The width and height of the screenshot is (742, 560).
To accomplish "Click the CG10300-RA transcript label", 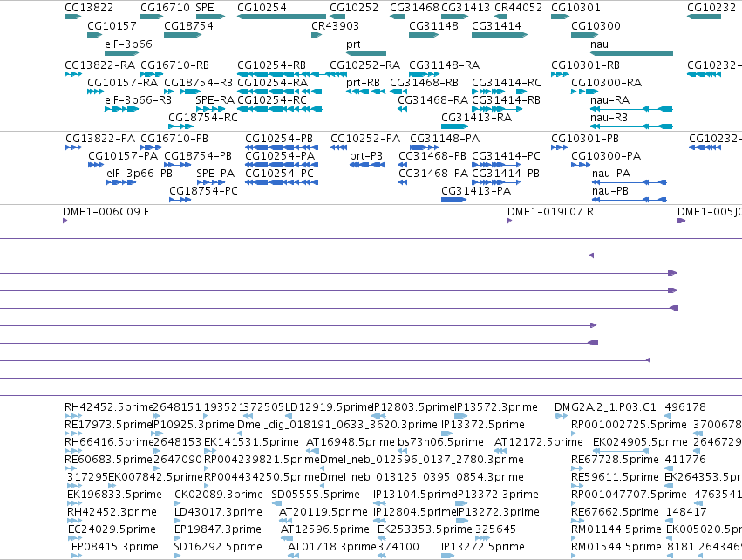I will [607, 82].
